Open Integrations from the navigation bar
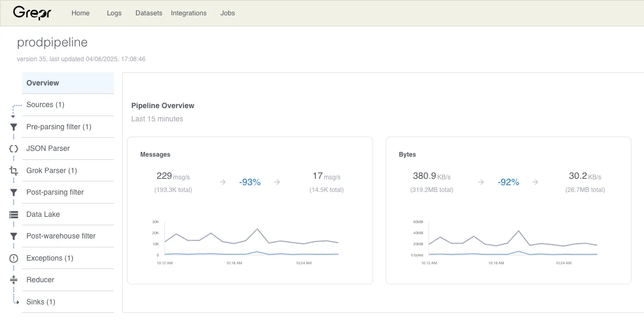 point(189,13)
